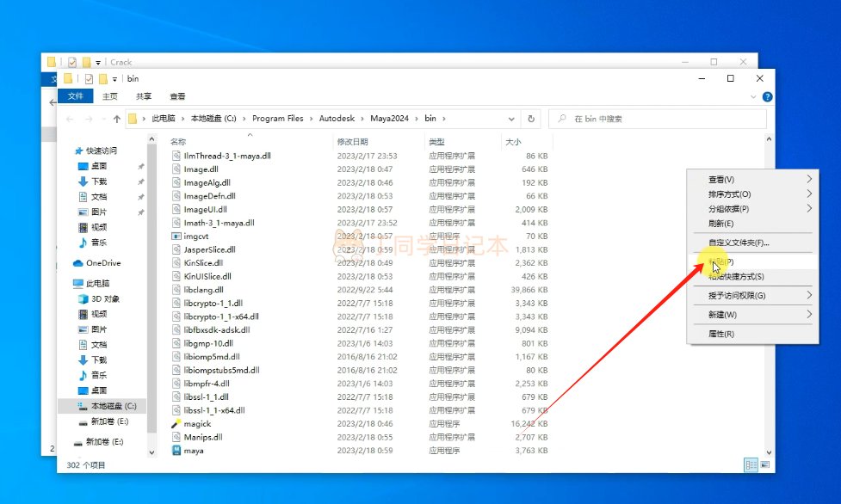Open the address bar history dropdown
The image size is (841, 504).
click(515, 119)
